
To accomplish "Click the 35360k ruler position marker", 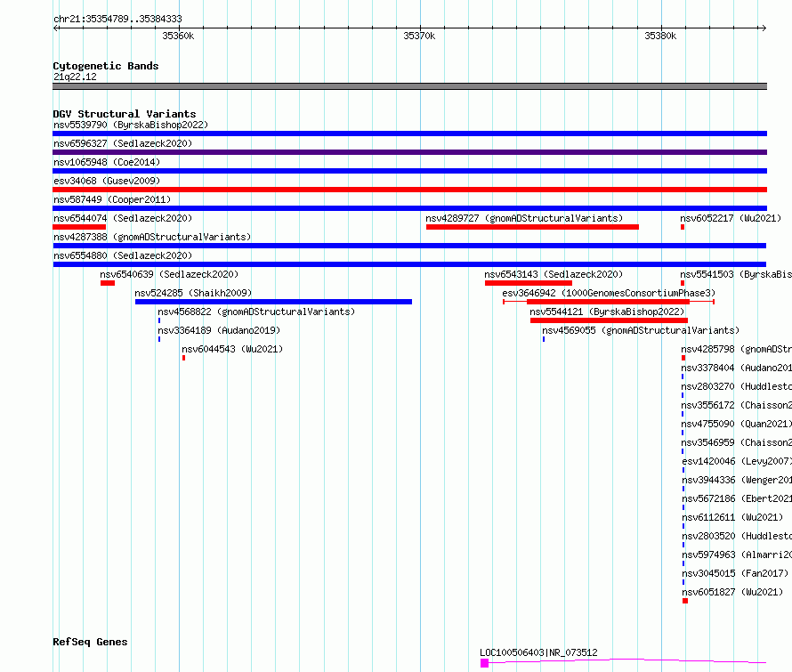I will click(178, 36).
